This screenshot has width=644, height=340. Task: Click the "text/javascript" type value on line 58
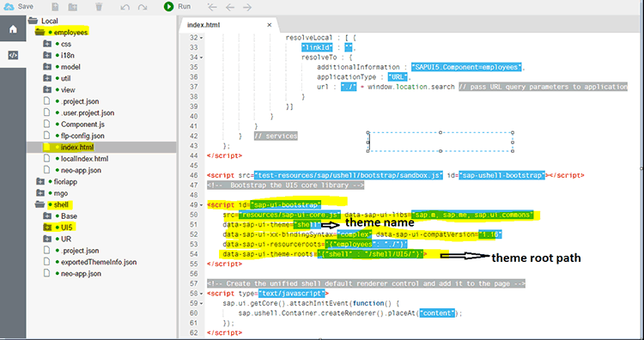pos(292,294)
